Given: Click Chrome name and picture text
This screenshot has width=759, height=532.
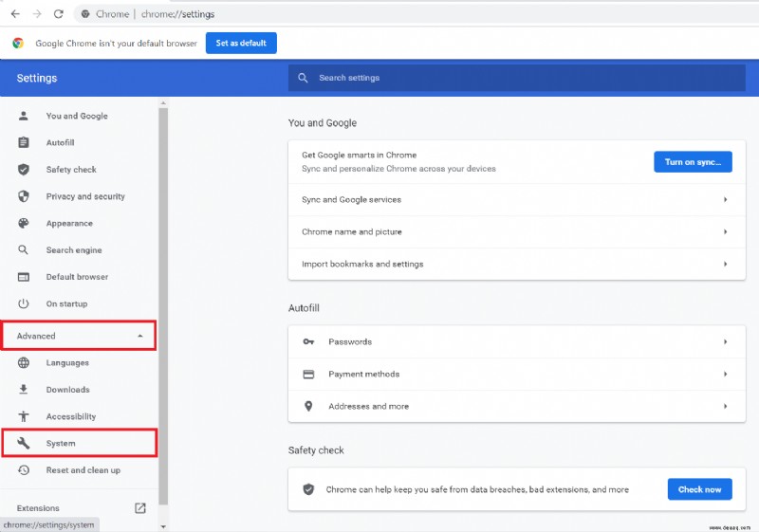Looking at the screenshot, I should pos(351,231).
